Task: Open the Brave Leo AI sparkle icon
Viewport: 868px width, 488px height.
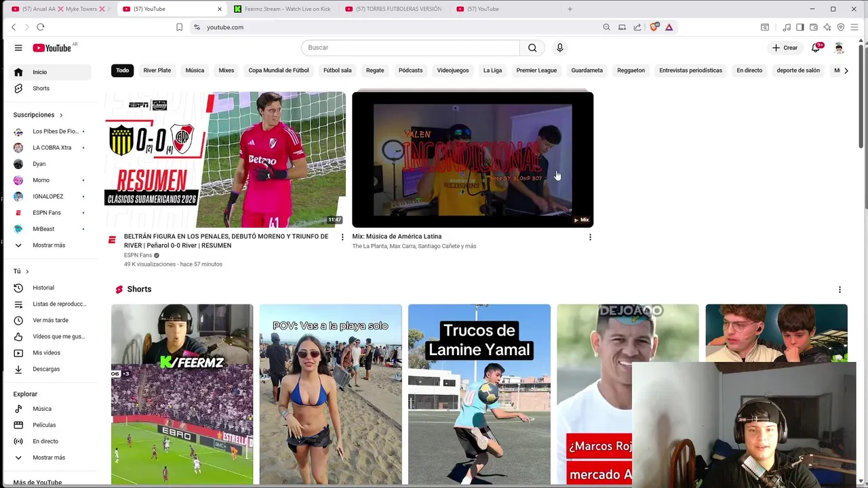Action: click(827, 27)
